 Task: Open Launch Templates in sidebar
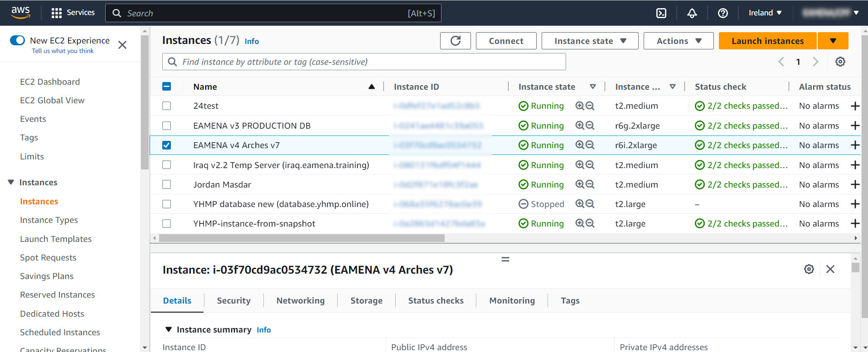pyautogui.click(x=56, y=239)
